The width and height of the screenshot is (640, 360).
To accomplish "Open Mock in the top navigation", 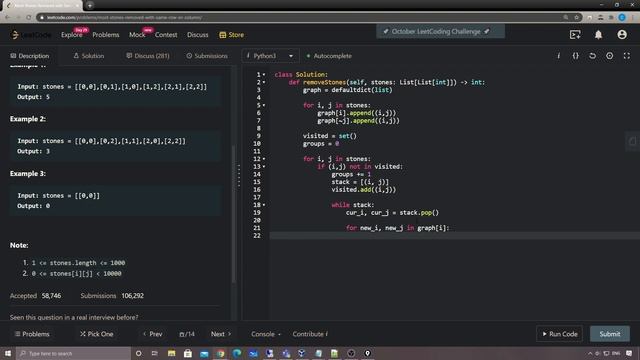I will (x=137, y=35).
